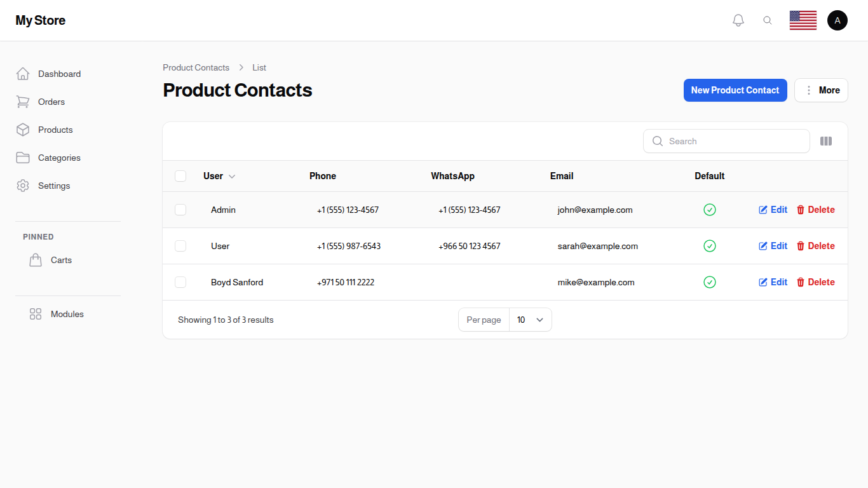The image size is (868, 488).
Task: Open the Modules section
Action: pyautogui.click(x=67, y=314)
